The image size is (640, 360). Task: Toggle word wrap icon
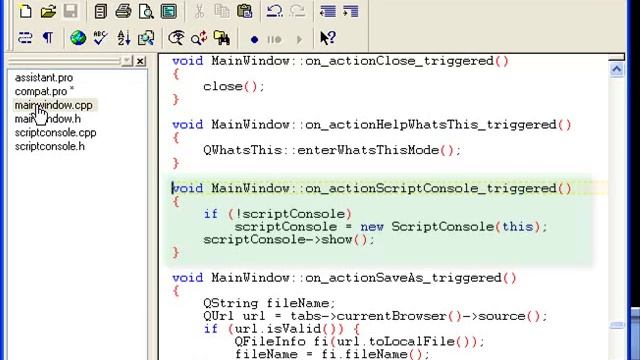[25, 38]
